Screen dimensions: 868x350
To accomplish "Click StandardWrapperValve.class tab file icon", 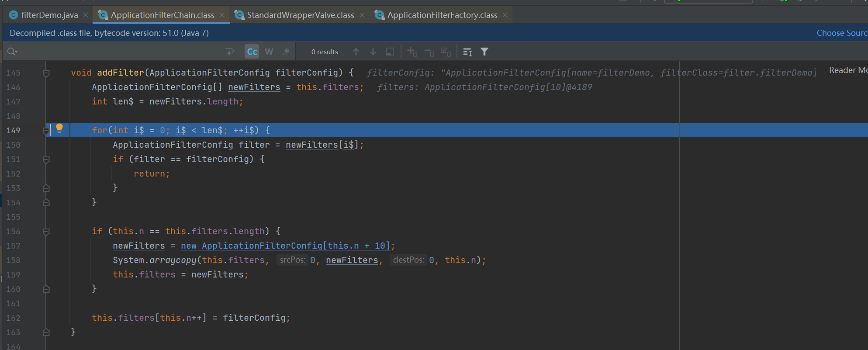I will pos(239,15).
